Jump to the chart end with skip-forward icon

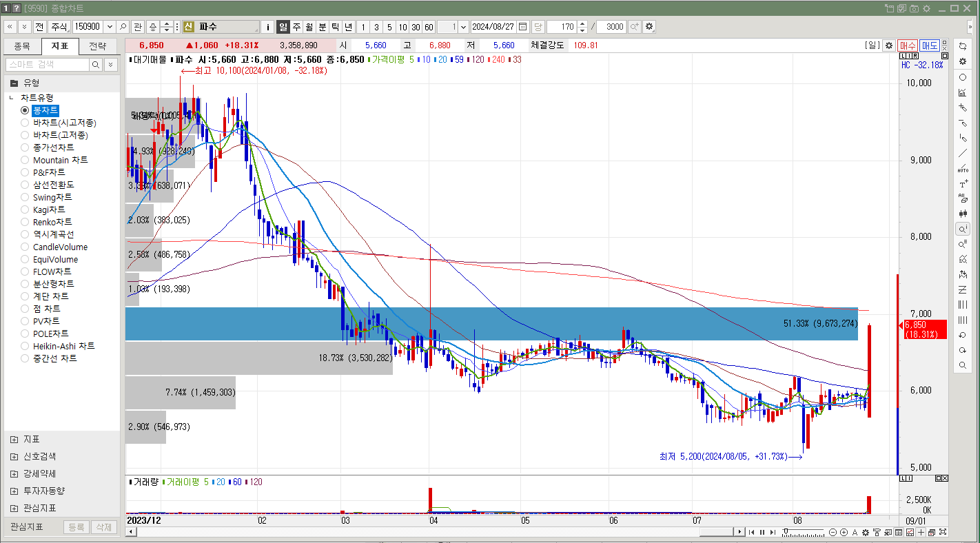coord(773,532)
